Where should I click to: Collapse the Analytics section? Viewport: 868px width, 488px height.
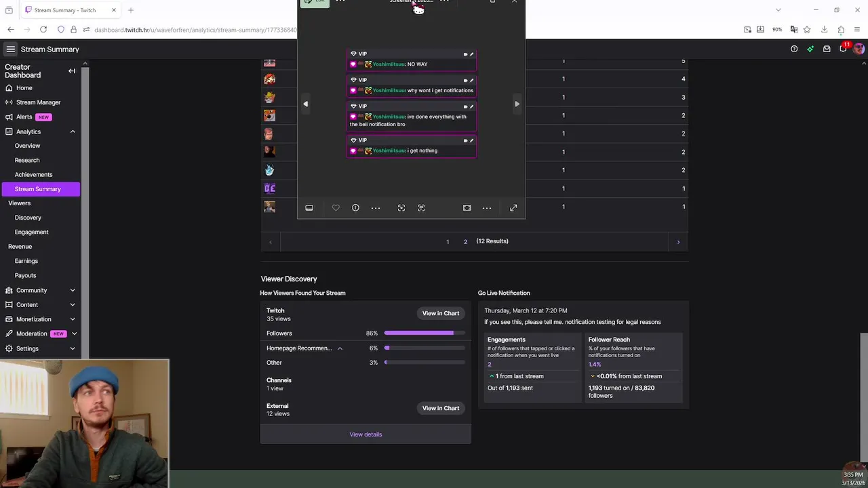point(73,131)
